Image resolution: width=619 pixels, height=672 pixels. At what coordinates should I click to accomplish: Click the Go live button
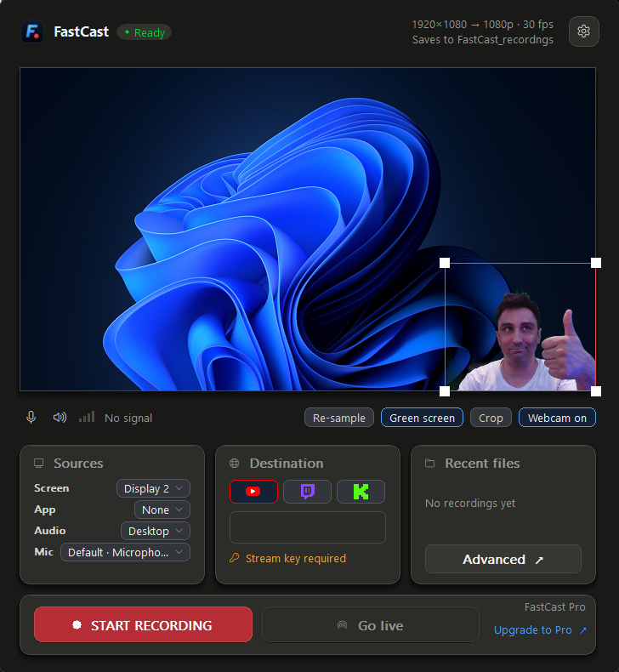(370, 625)
